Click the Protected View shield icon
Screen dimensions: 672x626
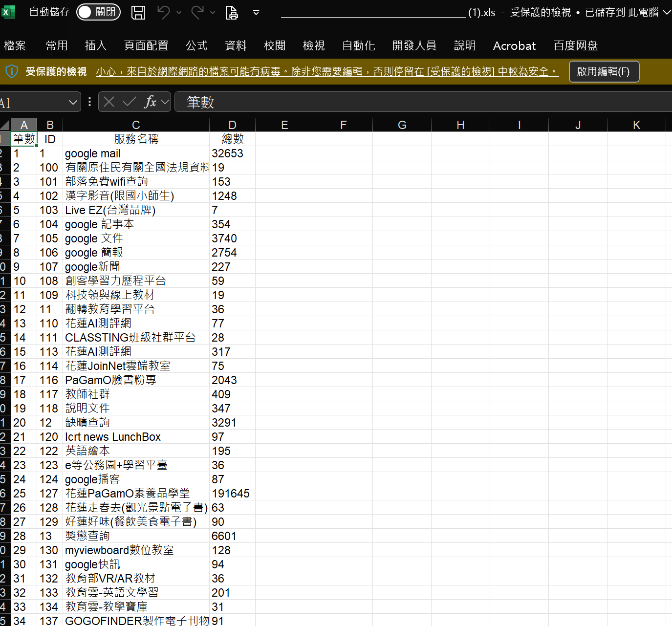pos(12,71)
